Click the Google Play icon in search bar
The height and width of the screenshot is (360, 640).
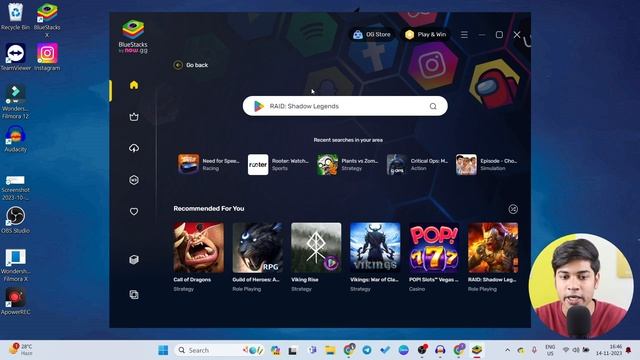(x=259, y=106)
